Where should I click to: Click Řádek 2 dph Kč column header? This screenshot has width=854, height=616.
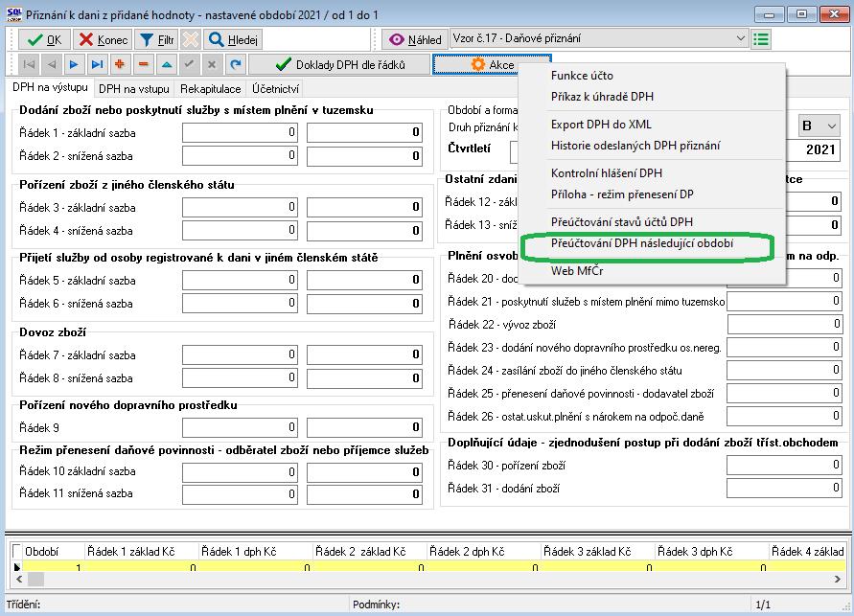coord(484,551)
